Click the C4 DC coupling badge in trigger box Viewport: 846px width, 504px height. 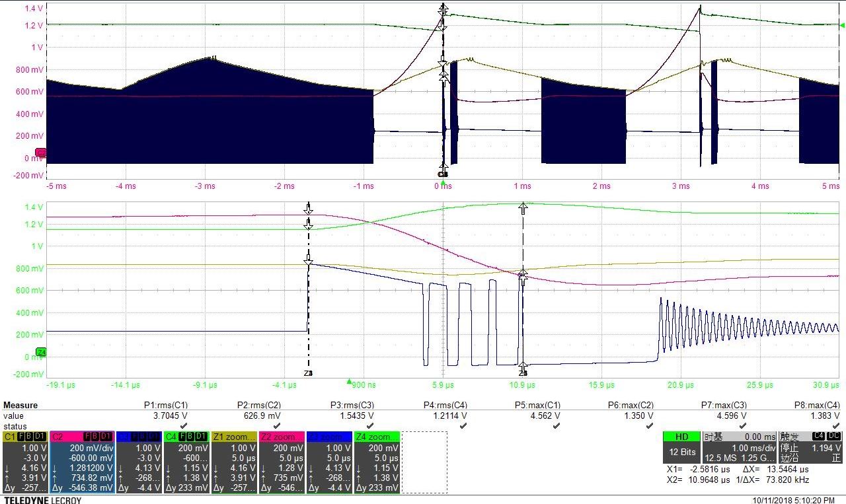pyautogui.click(x=827, y=436)
